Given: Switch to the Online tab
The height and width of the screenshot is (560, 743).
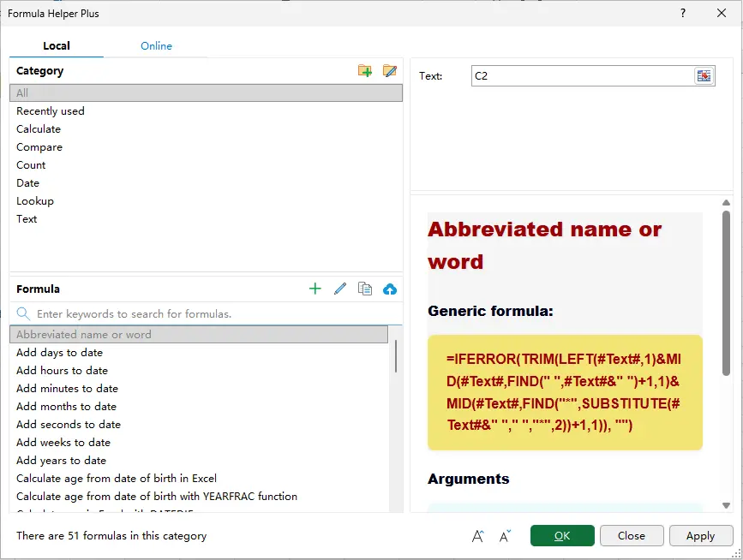Looking at the screenshot, I should click(156, 46).
